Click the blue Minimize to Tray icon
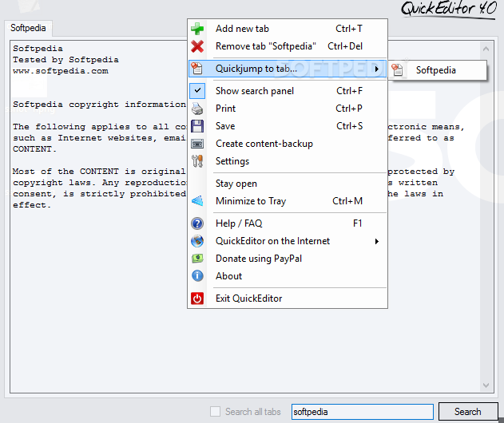Viewport: 504px width, 423px height. (x=197, y=201)
